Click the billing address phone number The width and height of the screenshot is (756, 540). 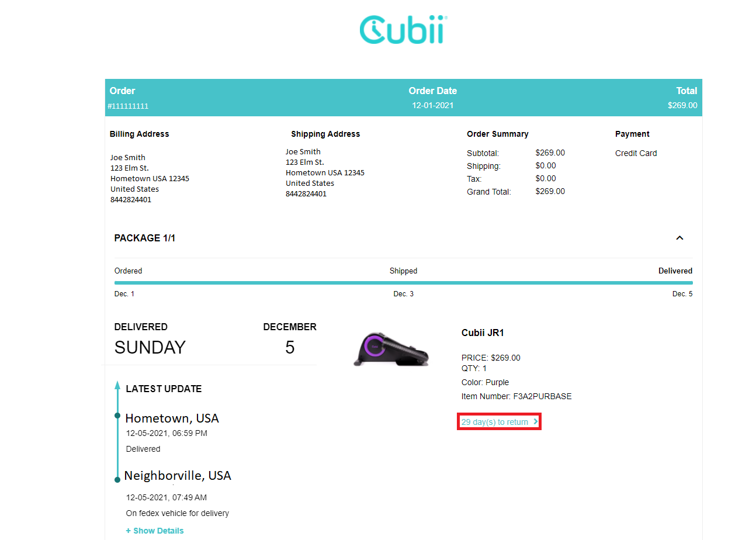click(x=131, y=199)
